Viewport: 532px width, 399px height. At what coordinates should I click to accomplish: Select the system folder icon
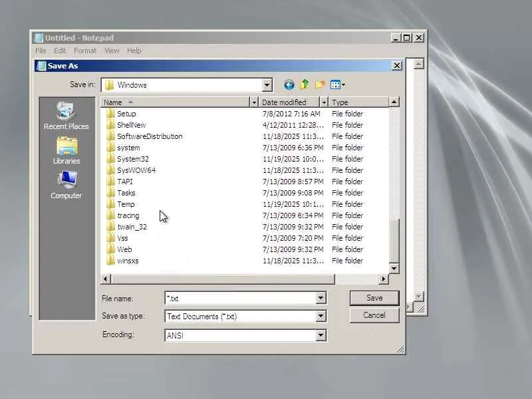[110, 148]
